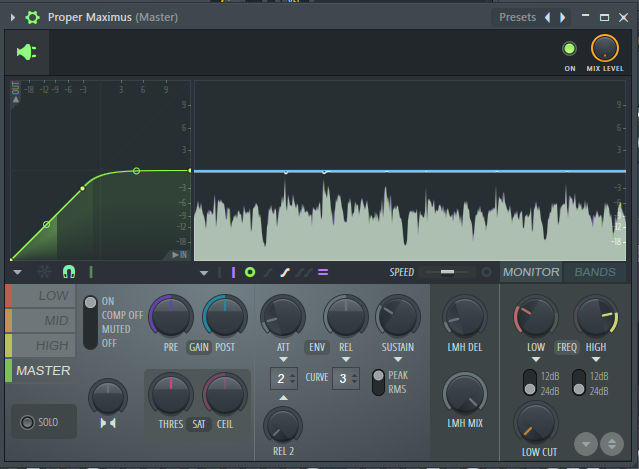Select the LOW band
This screenshot has width=639, height=469.
[40, 296]
